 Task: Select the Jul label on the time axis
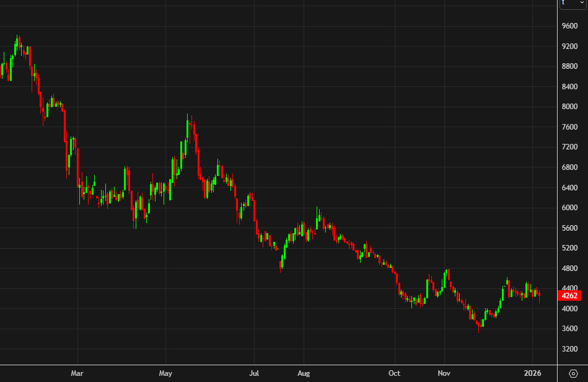click(x=254, y=373)
